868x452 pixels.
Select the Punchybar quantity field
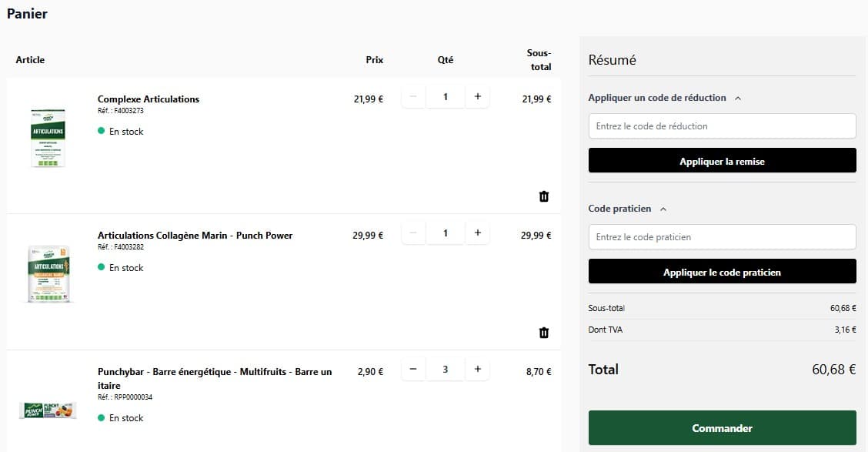[446, 370]
